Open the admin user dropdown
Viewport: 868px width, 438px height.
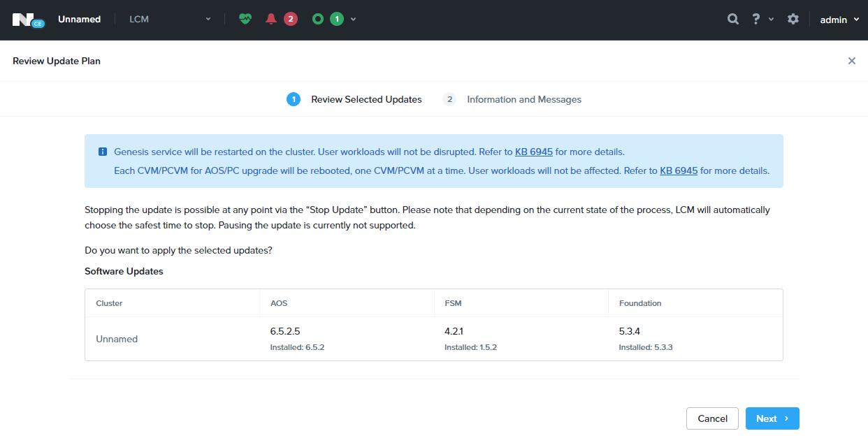point(839,20)
